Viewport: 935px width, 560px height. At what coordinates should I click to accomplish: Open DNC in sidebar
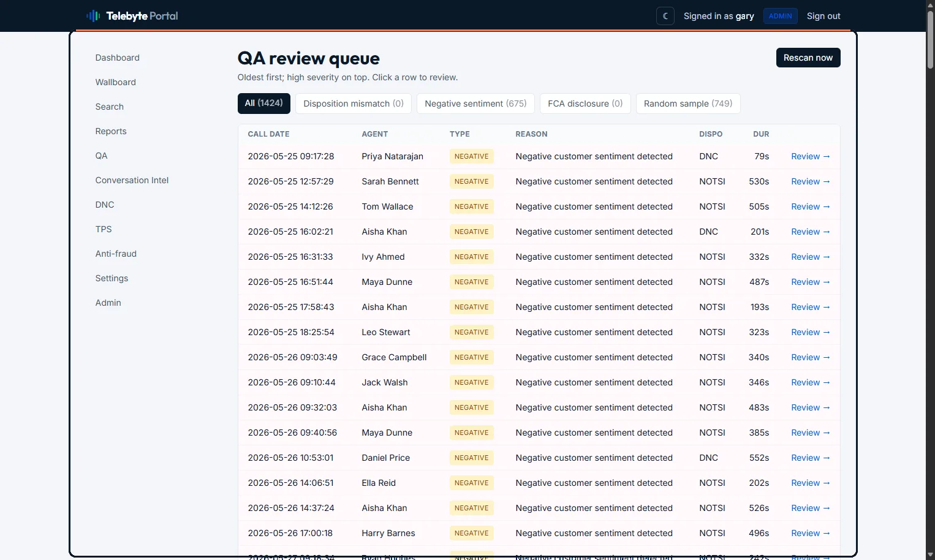(105, 205)
